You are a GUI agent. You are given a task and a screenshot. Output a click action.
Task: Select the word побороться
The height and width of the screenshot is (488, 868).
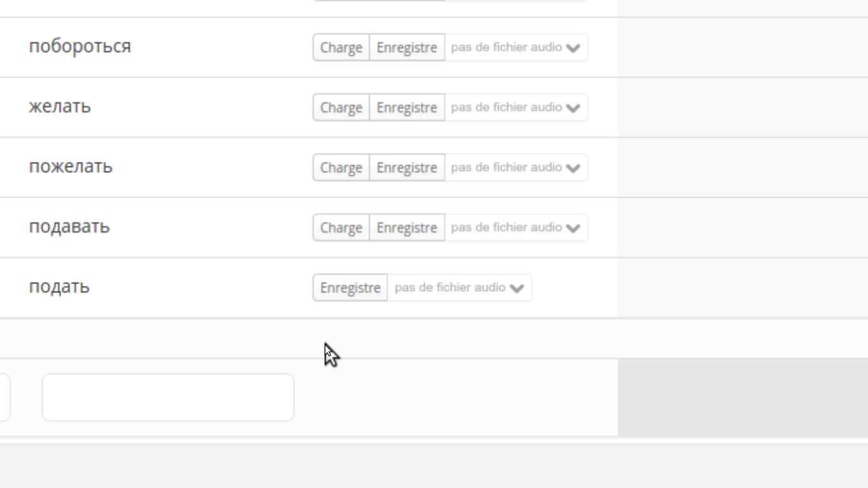(x=80, y=46)
